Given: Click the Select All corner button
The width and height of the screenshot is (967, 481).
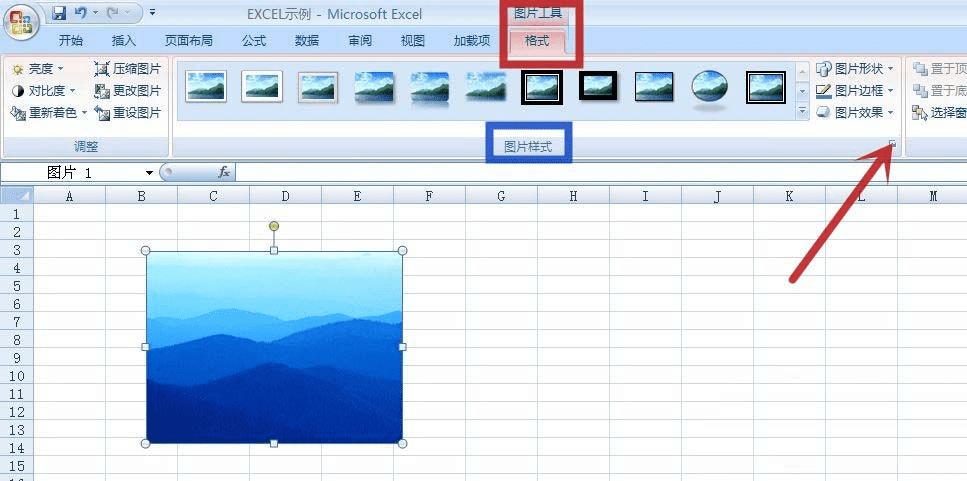Looking at the screenshot, I should coord(16,196).
